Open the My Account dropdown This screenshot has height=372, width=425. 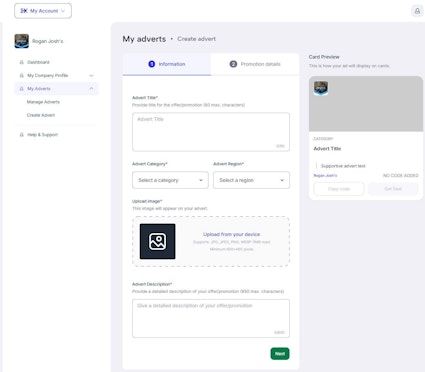pyautogui.click(x=43, y=11)
